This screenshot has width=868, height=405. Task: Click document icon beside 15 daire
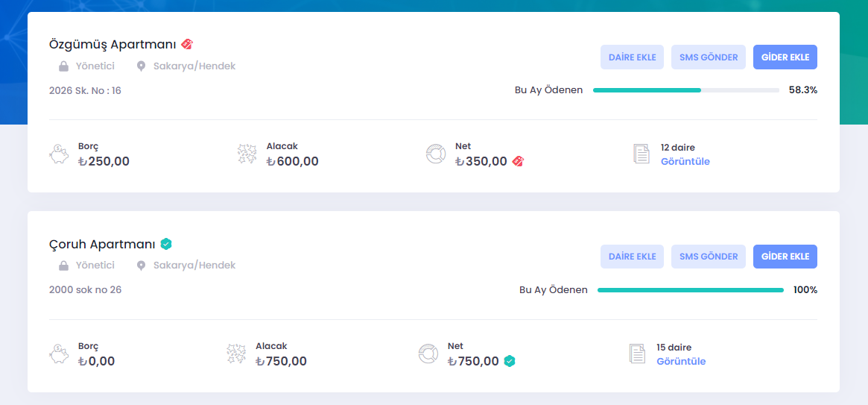click(637, 354)
